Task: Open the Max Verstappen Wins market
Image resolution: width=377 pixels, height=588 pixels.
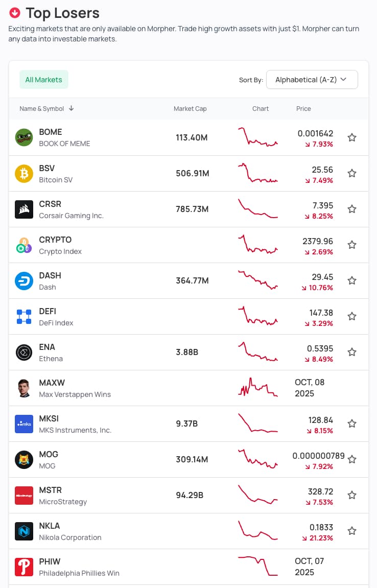Action: coord(75,388)
